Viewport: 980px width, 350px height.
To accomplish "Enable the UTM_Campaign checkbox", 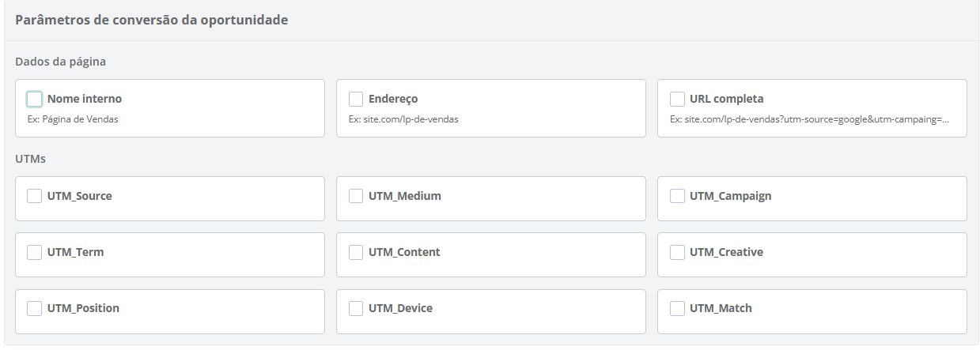I will click(x=677, y=196).
